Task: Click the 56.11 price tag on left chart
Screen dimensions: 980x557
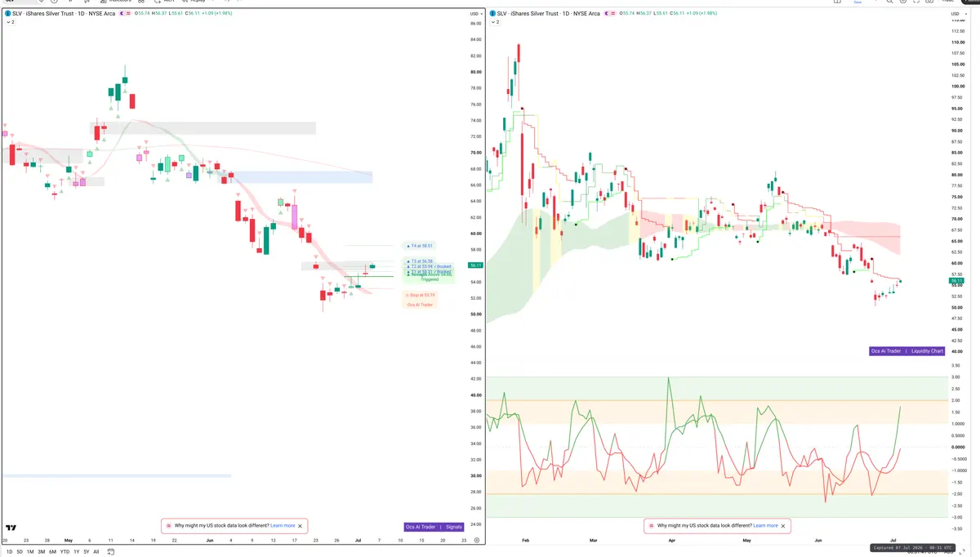Action: [475, 265]
